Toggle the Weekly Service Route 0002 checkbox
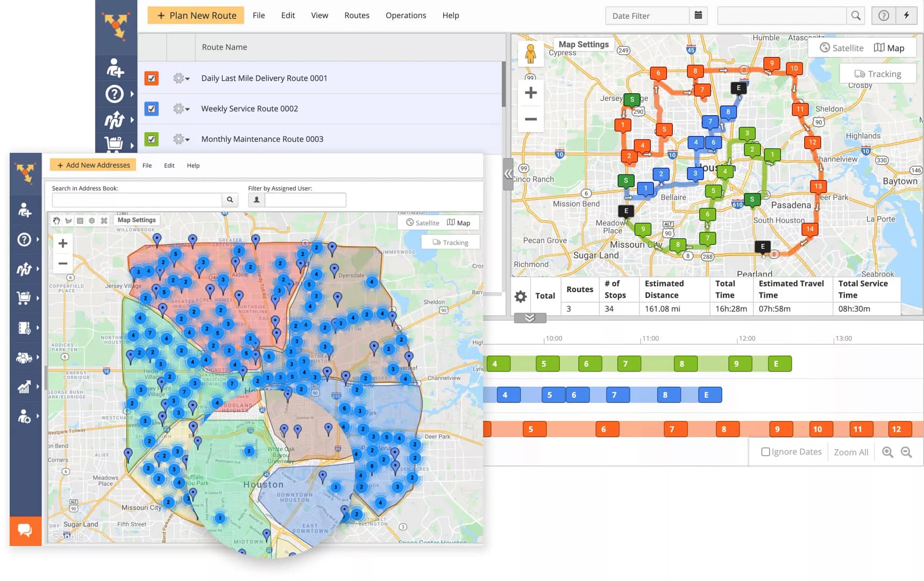The width and height of the screenshot is (924, 581). point(152,109)
